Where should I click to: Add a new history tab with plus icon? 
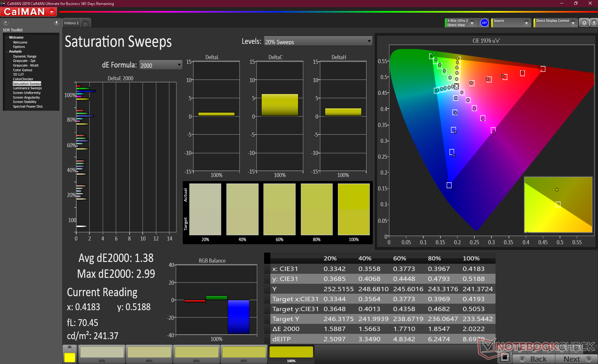click(x=85, y=23)
